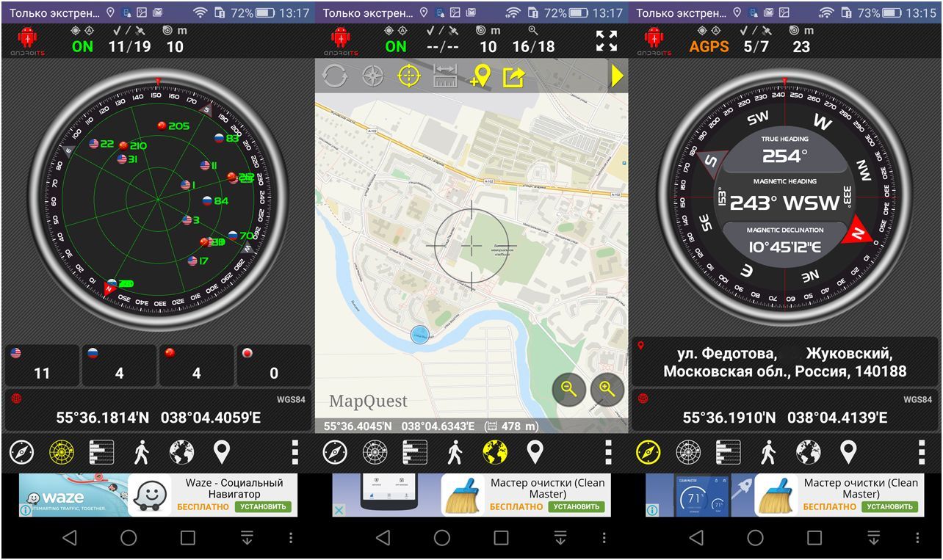Open the ruler distance measurement tool
The height and width of the screenshot is (560, 943).
click(445, 76)
